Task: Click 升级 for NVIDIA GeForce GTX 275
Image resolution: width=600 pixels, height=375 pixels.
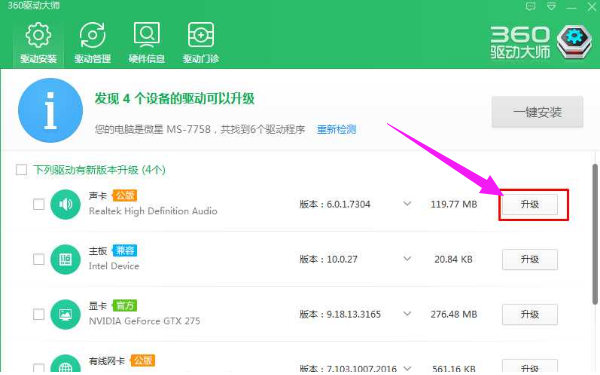Action: tap(530, 315)
